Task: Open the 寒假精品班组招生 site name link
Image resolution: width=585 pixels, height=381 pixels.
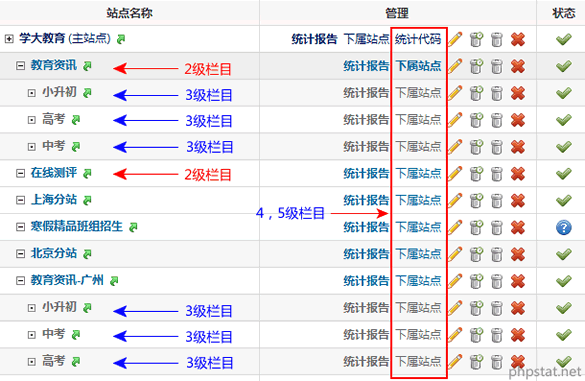Action: 76,227
